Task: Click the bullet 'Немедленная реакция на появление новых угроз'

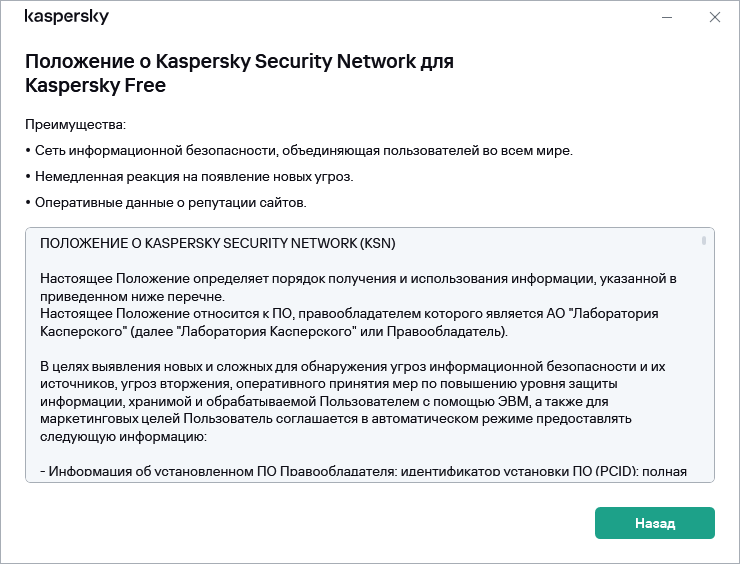Action: pos(190,177)
